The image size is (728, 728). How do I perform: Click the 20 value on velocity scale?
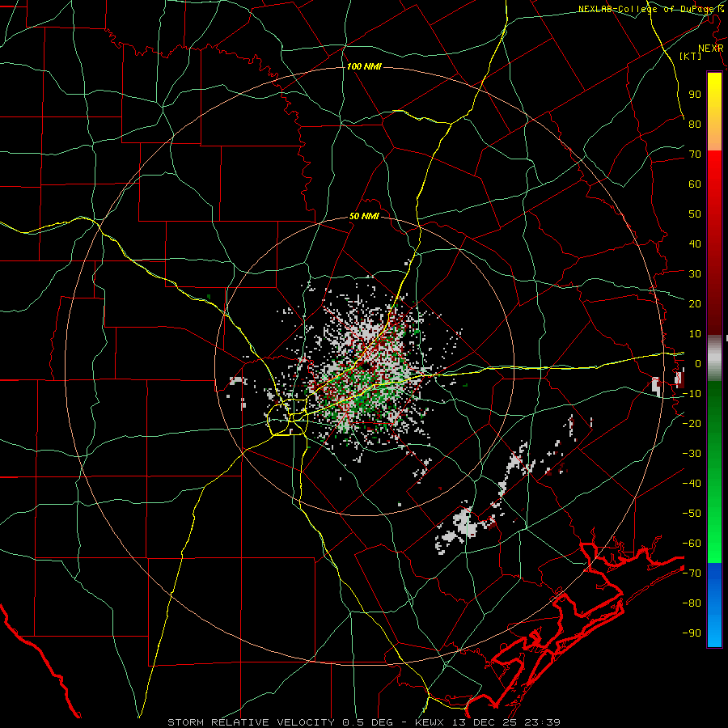tap(695, 303)
